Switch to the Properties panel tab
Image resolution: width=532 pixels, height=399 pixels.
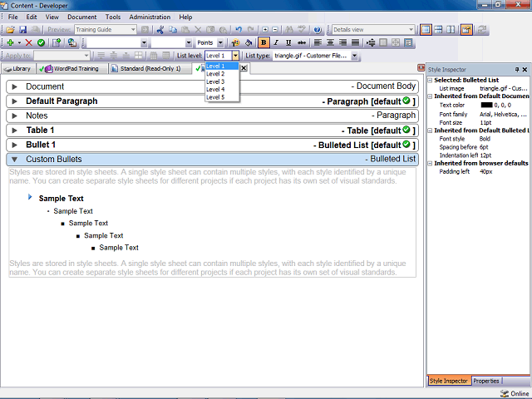point(485,381)
